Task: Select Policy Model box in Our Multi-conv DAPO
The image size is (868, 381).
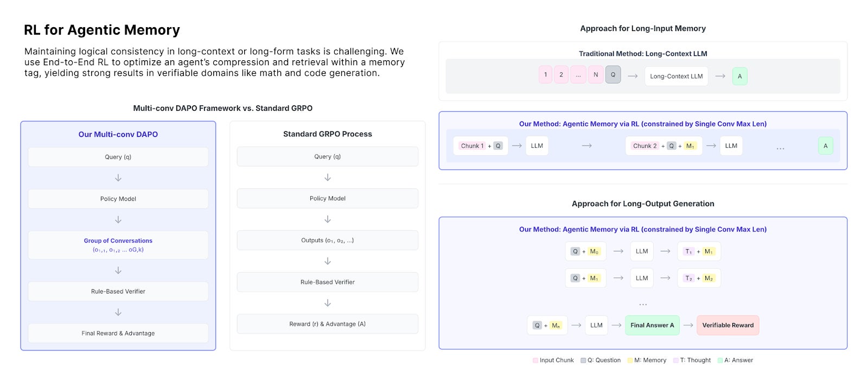Action: point(118,199)
